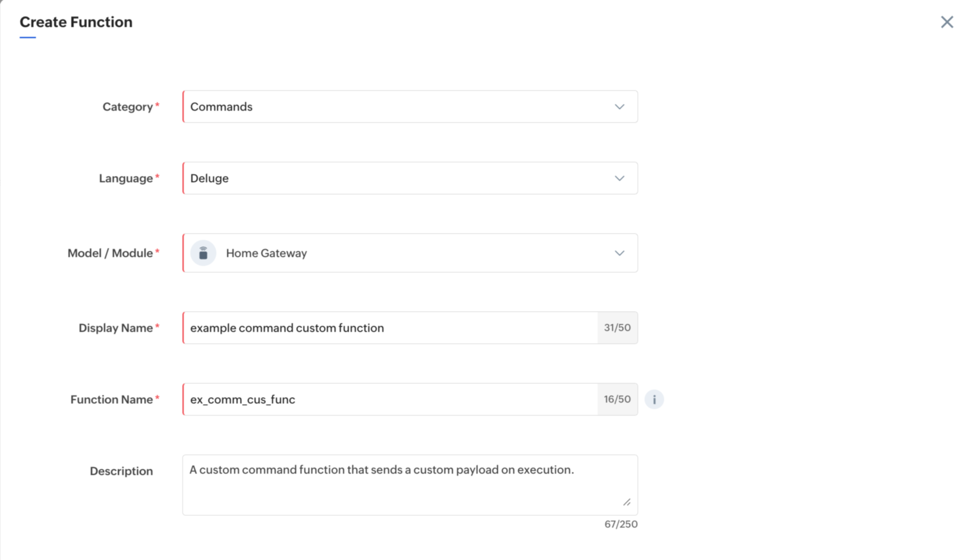The width and height of the screenshot is (975, 560).
Task: Click the Deluge language selection
Action: click(x=209, y=178)
